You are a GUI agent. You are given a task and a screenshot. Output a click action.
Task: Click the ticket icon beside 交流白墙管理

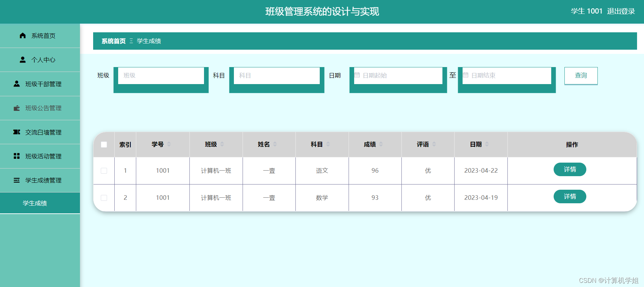(17, 132)
